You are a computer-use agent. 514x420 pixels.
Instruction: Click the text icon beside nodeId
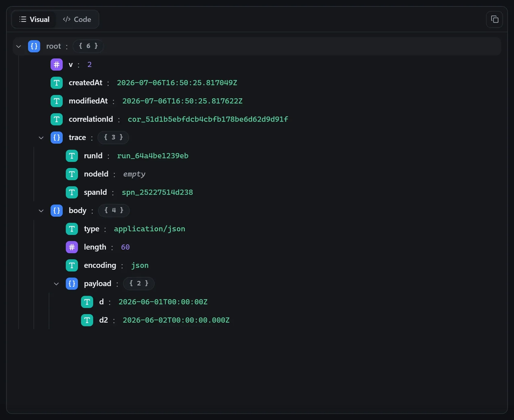72,174
